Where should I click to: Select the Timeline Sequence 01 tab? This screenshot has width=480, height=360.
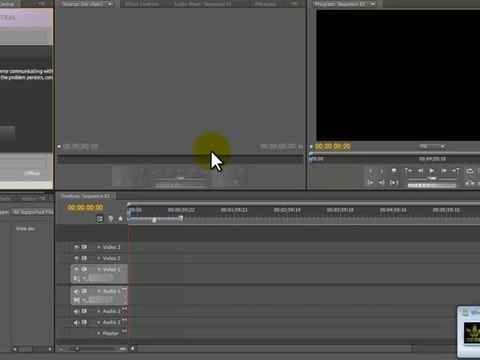point(85,196)
